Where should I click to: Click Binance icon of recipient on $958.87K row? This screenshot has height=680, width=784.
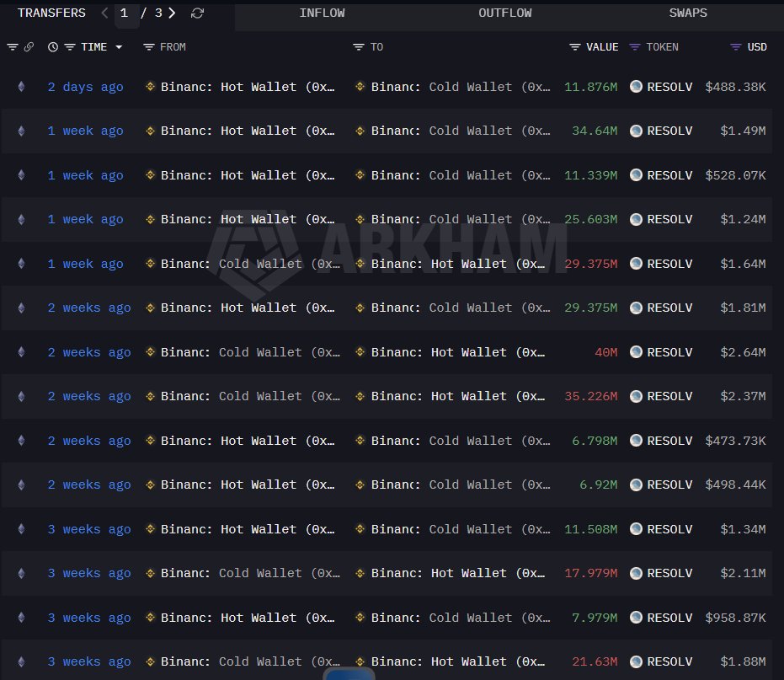[360, 618]
